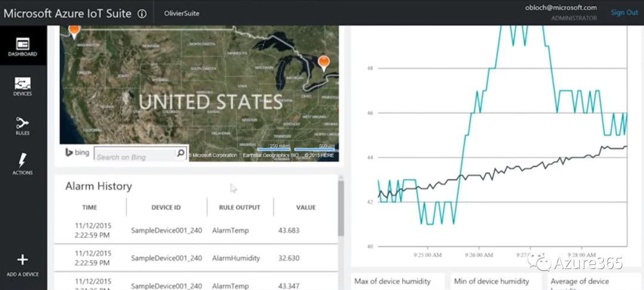This screenshot has height=290, width=644.
Task: Click the Alarm History scrollbar thumb
Action: point(341,208)
